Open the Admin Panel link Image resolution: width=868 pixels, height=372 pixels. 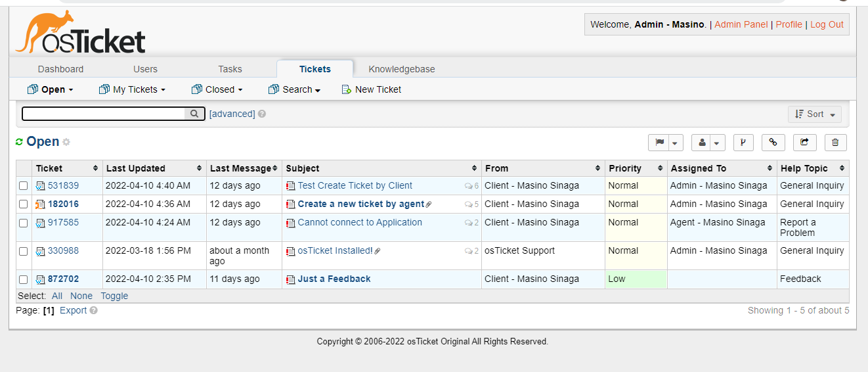tap(741, 24)
